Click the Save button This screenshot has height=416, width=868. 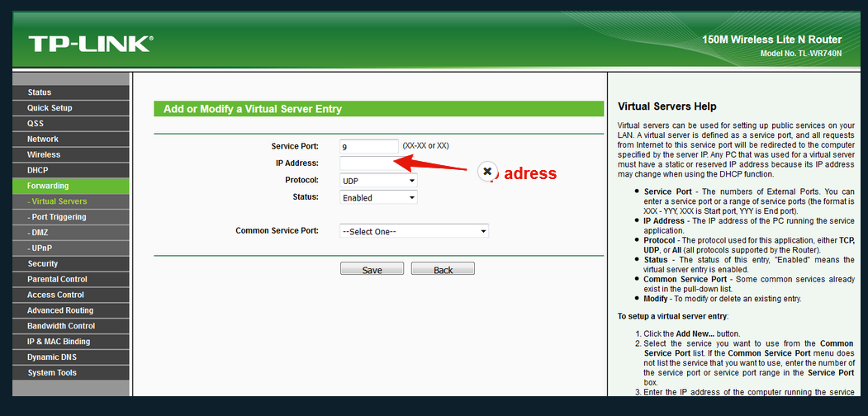tap(372, 269)
